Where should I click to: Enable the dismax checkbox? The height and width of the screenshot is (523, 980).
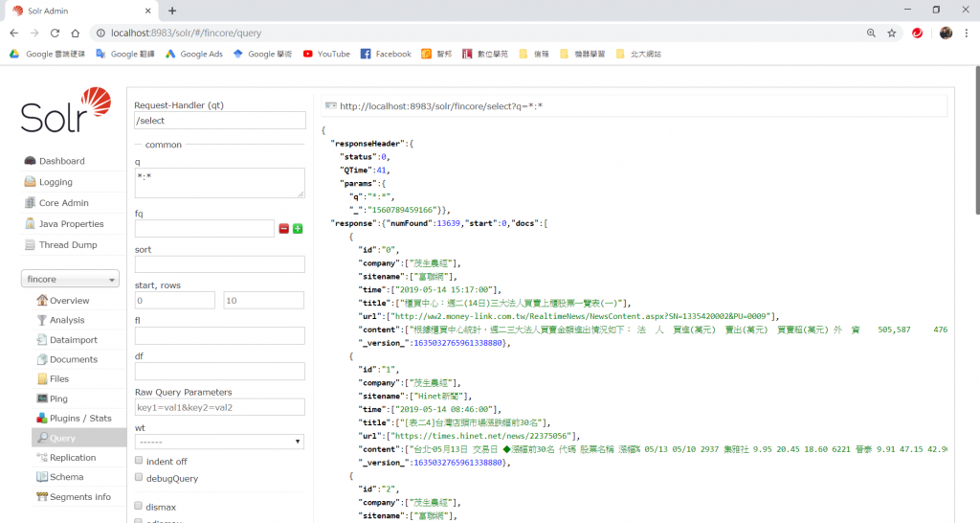coord(139,506)
